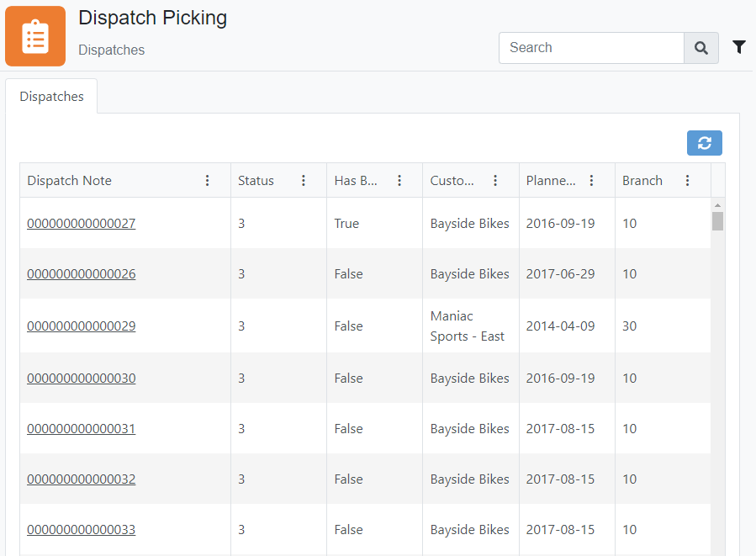Click into the Search input field
Image resolution: width=756 pixels, height=556 pixels.
pyautogui.click(x=591, y=48)
